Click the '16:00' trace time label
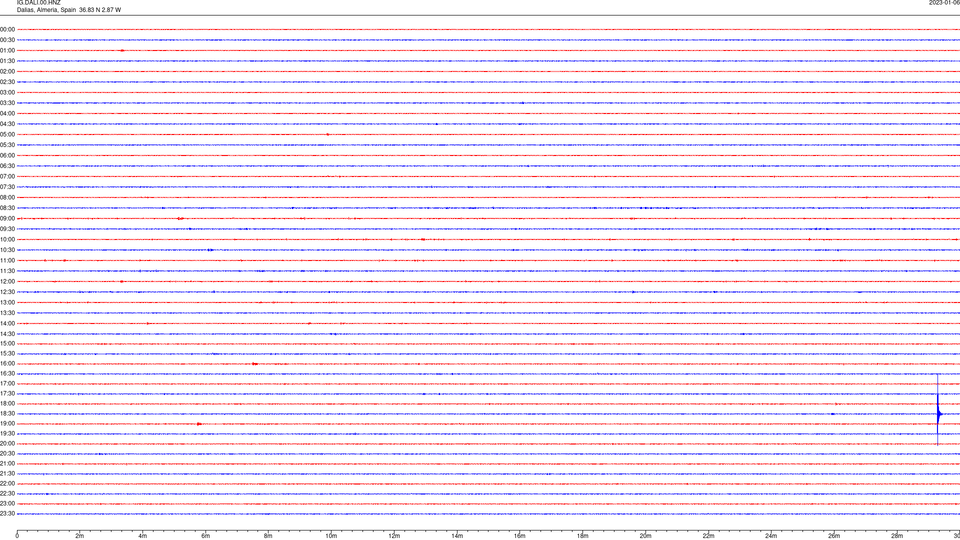This screenshot has width=960, height=540. coord(7,364)
